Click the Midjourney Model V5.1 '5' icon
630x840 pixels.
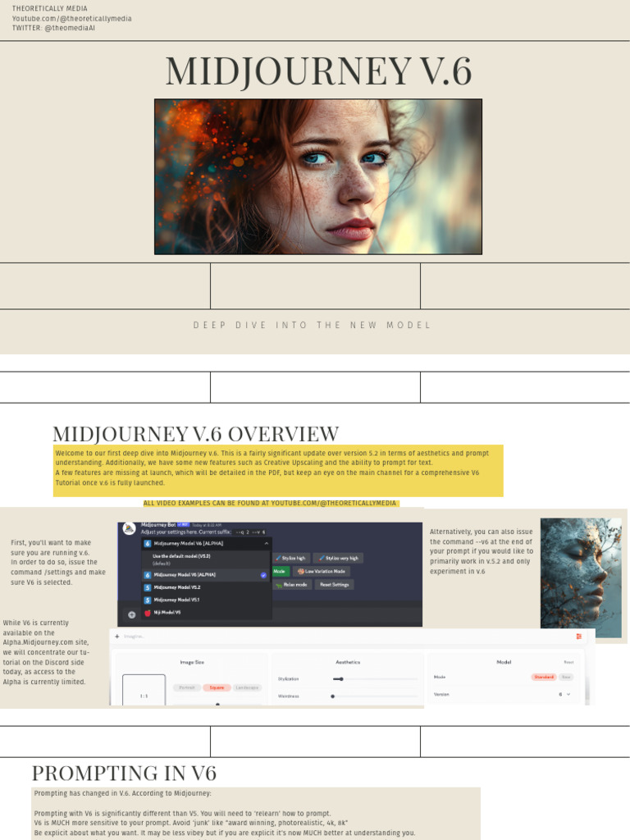point(148,600)
